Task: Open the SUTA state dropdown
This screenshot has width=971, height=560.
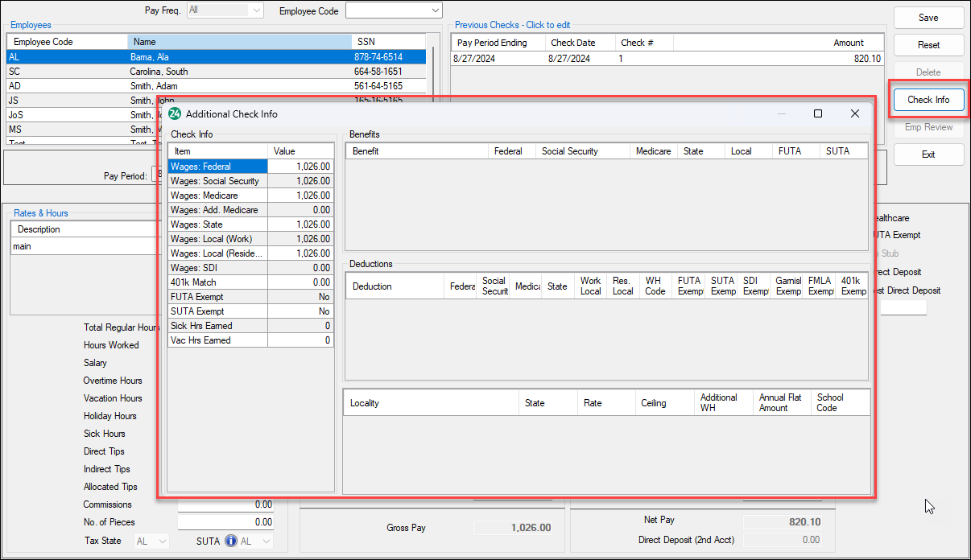Action: pyautogui.click(x=255, y=541)
